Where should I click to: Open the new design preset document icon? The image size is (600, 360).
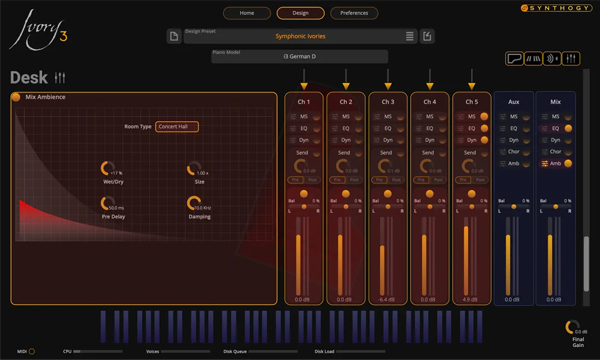click(174, 36)
